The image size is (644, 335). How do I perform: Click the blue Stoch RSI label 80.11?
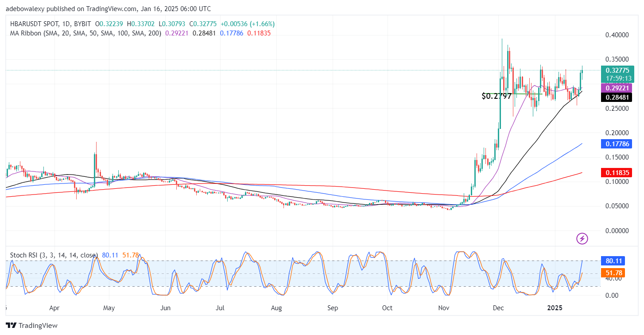tap(613, 261)
